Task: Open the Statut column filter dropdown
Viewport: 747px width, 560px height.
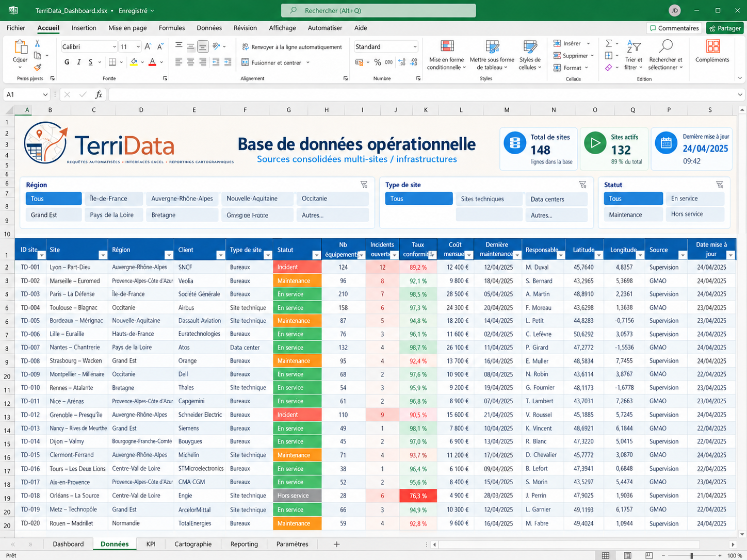Action: click(316, 255)
